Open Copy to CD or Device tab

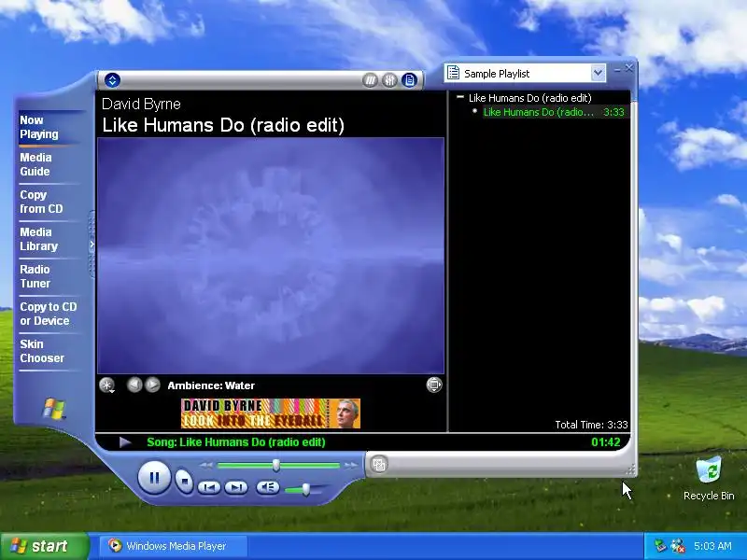coord(49,314)
